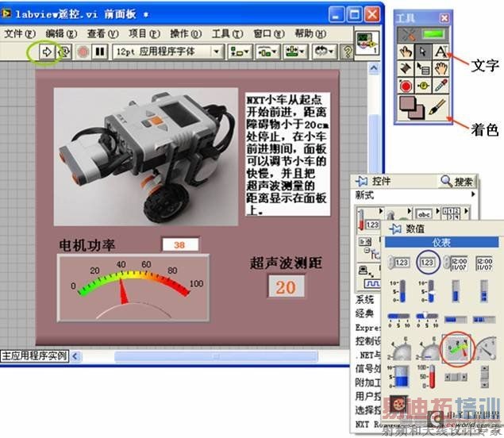
Task: Select the NXT Robotics palette category
Action: tap(370, 425)
